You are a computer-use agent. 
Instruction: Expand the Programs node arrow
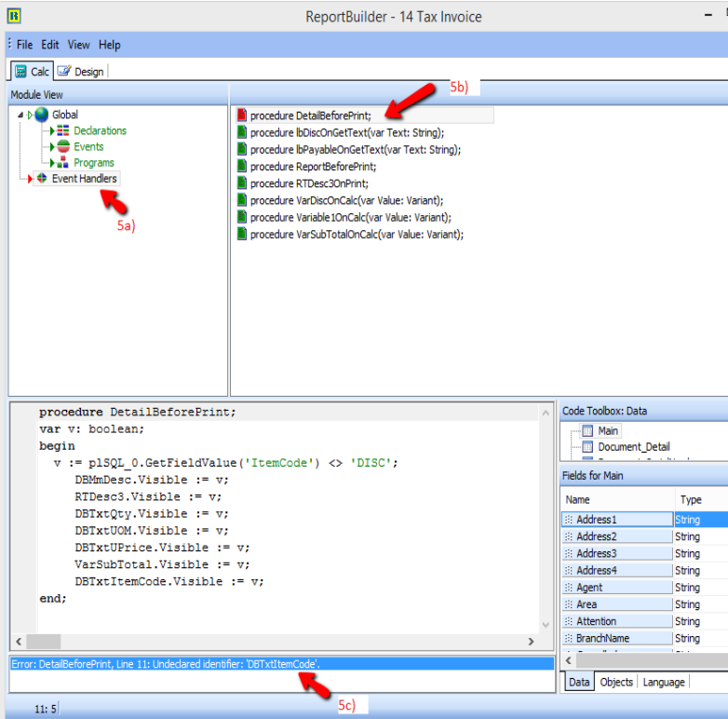(x=52, y=163)
